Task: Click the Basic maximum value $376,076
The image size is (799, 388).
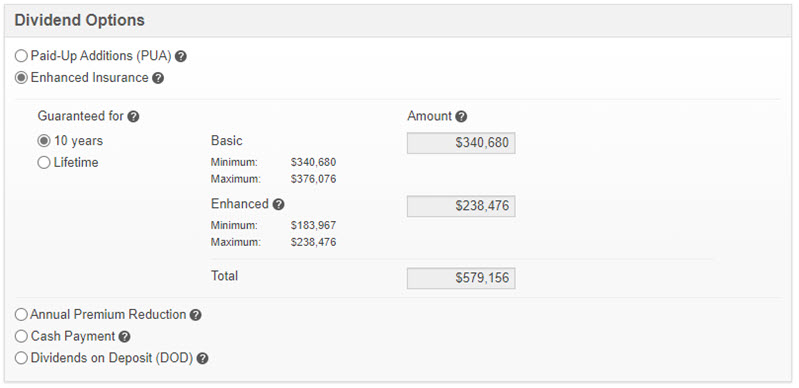Action: [x=313, y=179]
